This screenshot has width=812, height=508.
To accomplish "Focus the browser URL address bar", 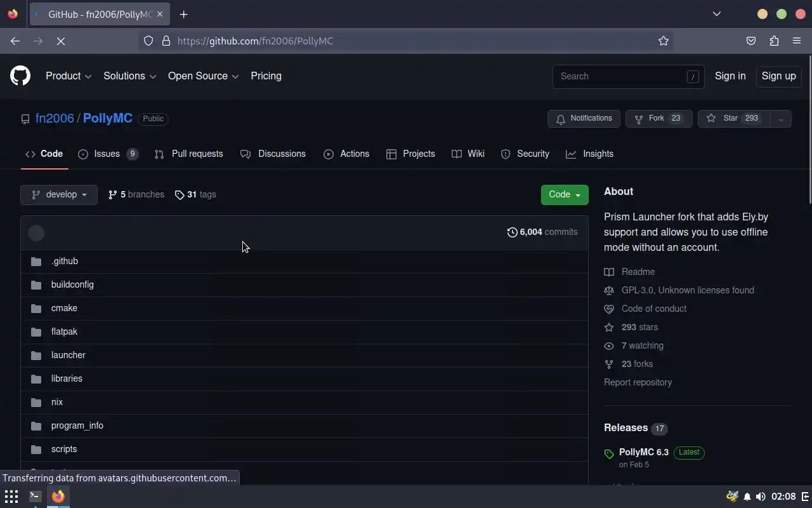I will coord(406,41).
